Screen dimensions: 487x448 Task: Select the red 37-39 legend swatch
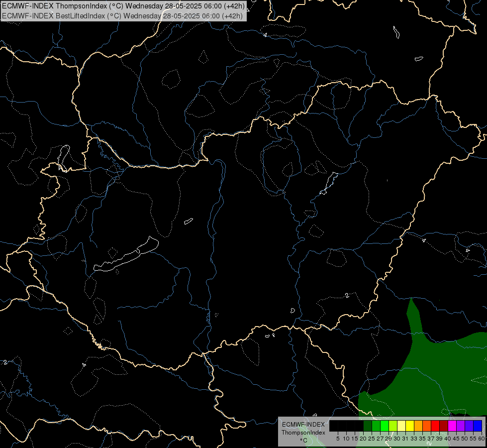[x=435, y=426]
